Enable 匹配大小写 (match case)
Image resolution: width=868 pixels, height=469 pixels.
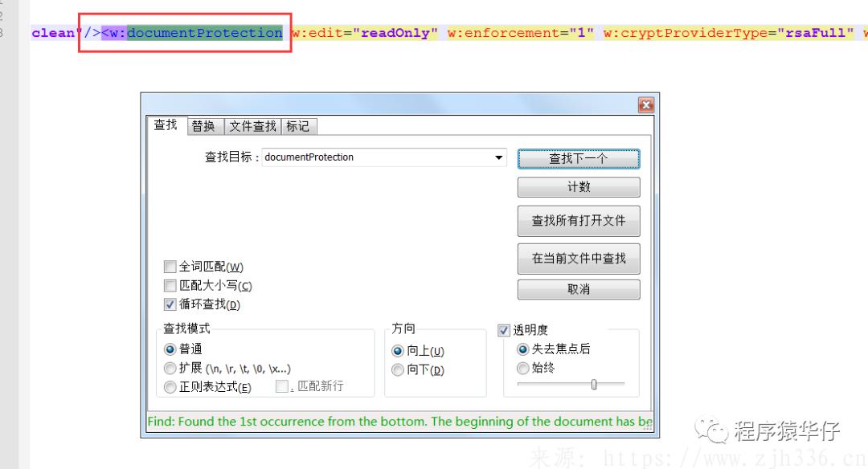(x=170, y=285)
